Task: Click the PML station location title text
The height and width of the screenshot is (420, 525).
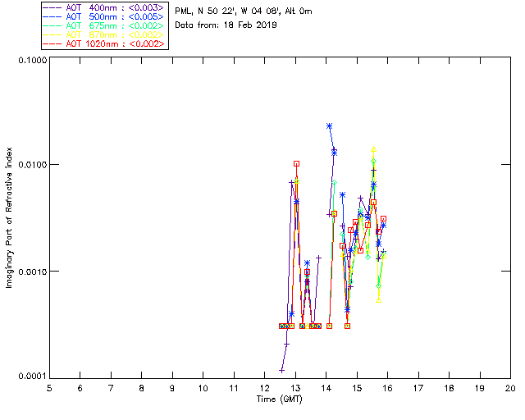Action: point(244,11)
